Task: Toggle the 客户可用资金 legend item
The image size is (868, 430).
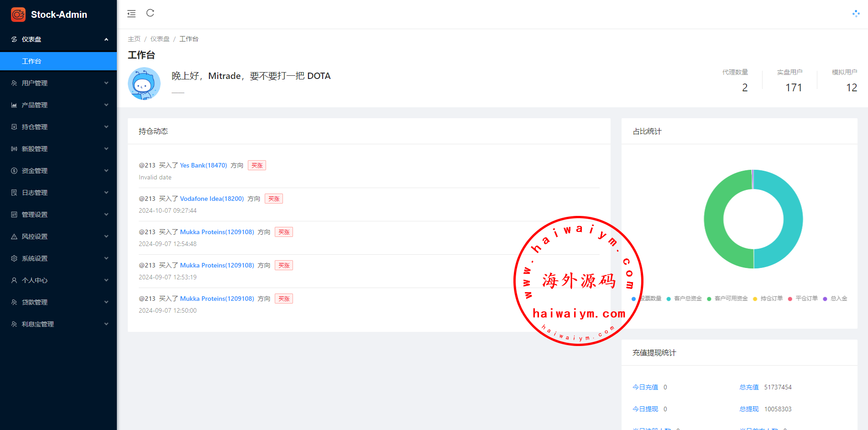Action: pos(727,299)
